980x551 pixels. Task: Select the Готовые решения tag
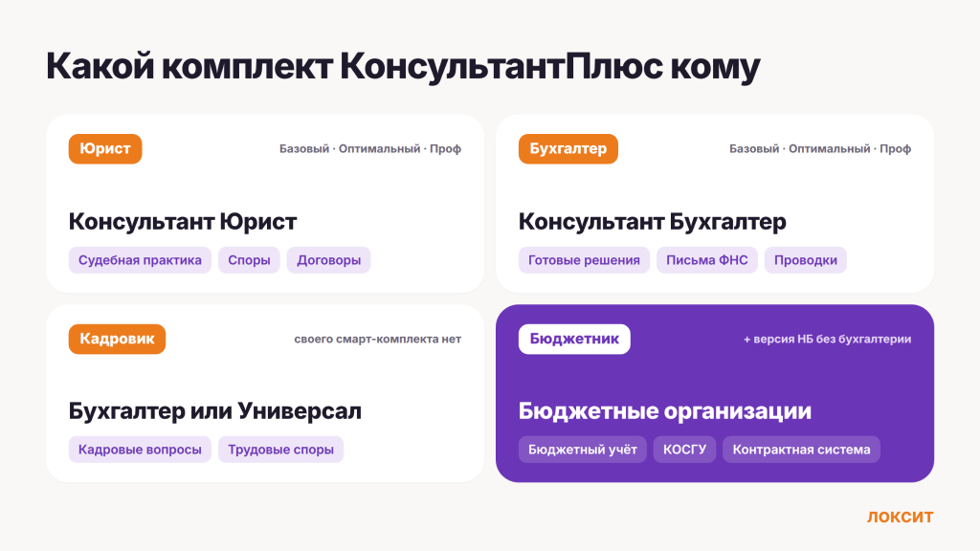(x=584, y=260)
